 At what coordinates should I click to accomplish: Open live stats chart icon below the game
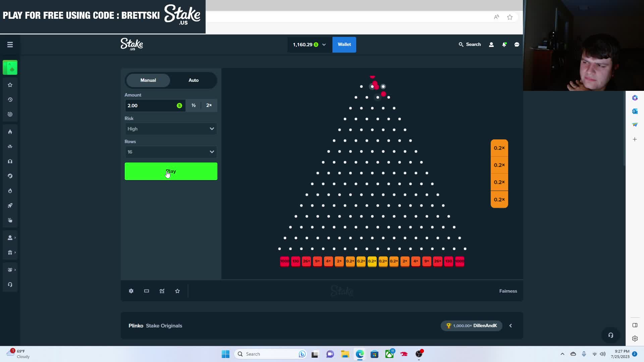click(x=162, y=291)
